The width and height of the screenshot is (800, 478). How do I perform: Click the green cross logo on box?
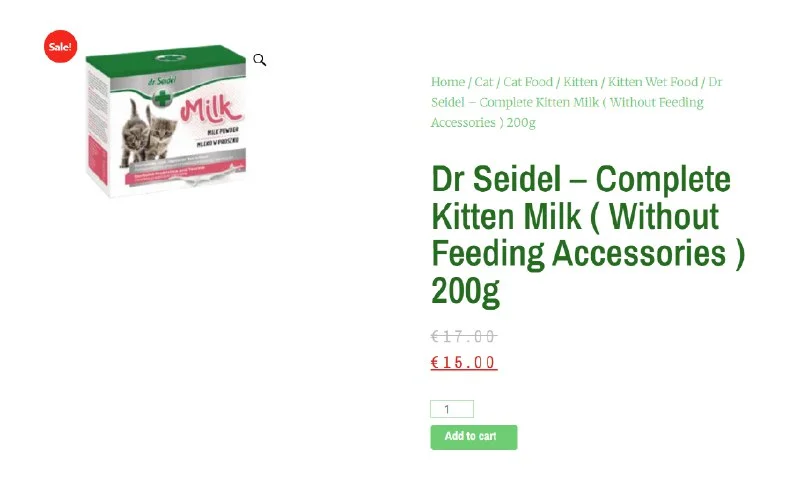[x=162, y=97]
